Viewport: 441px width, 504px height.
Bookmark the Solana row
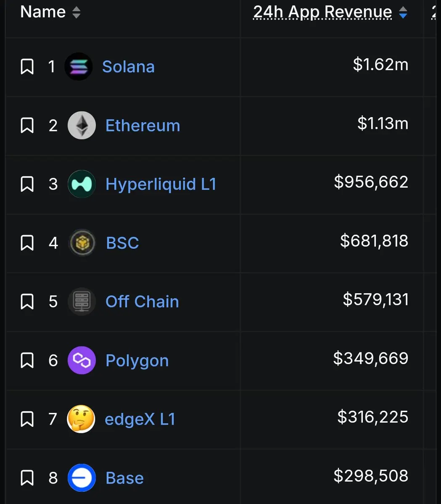pyautogui.click(x=27, y=66)
